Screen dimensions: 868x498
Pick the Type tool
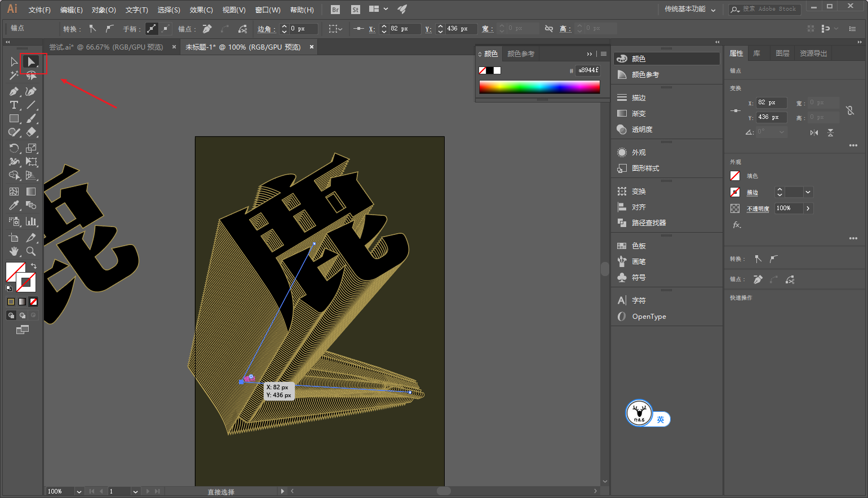coord(14,105)
